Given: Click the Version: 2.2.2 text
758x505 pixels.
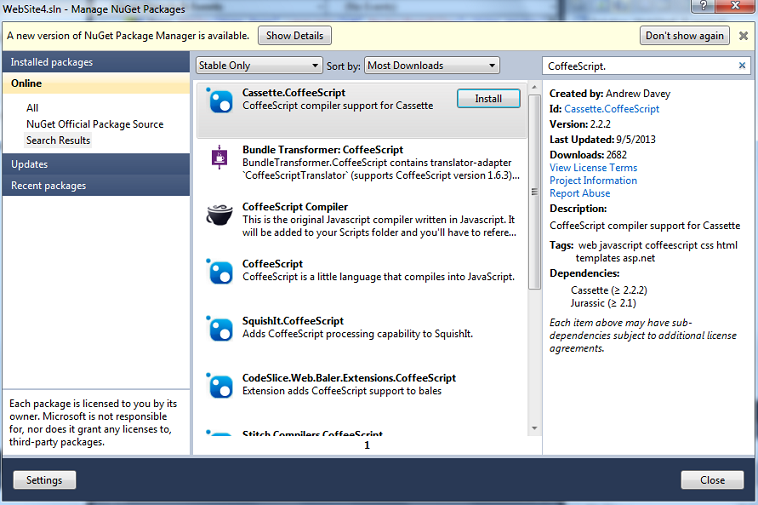Looking at the screenshot, I should [x=580, y=124].
